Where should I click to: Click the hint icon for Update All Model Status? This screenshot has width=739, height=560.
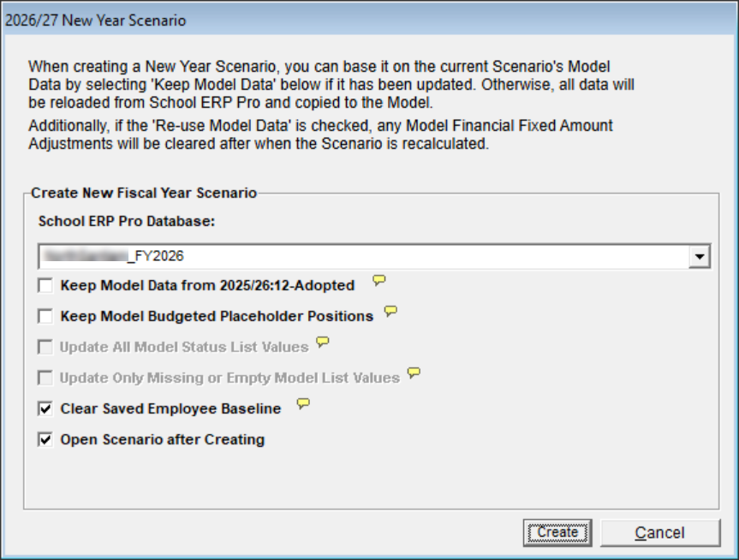coord(323,343)
